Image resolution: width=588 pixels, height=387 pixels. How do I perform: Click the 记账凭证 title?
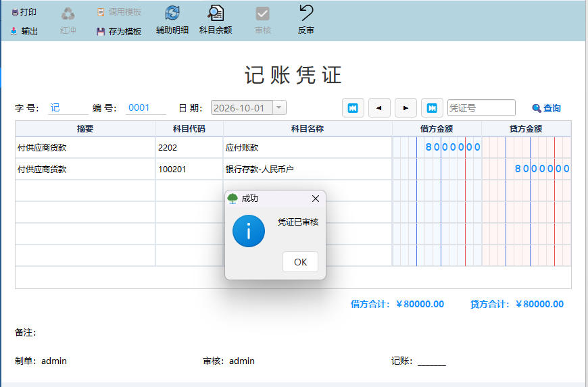click(x=293, y=75)
